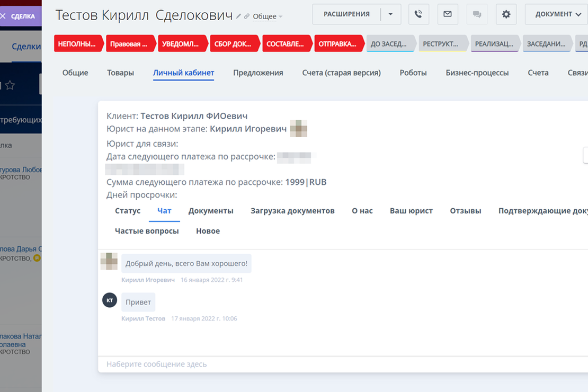This screenshot has width=588, height=392.
Task: Click the chat messenger icon in the toolbar
Action: 477,14
